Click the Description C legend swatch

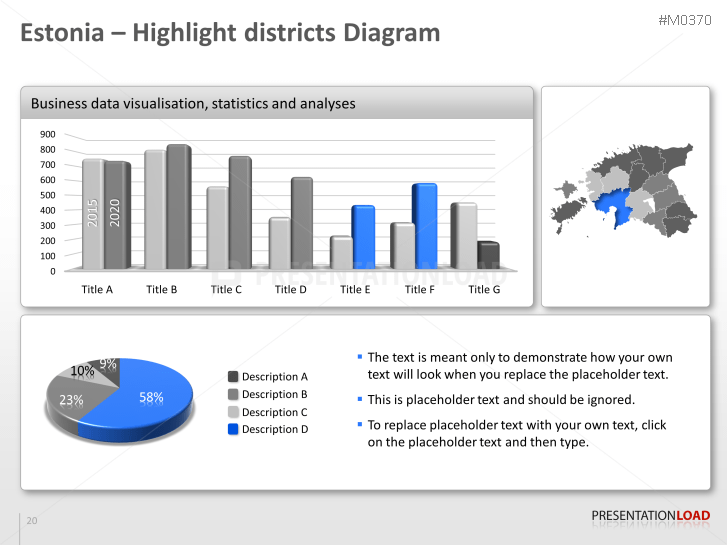pyautogui.click(x=233, y=412)
